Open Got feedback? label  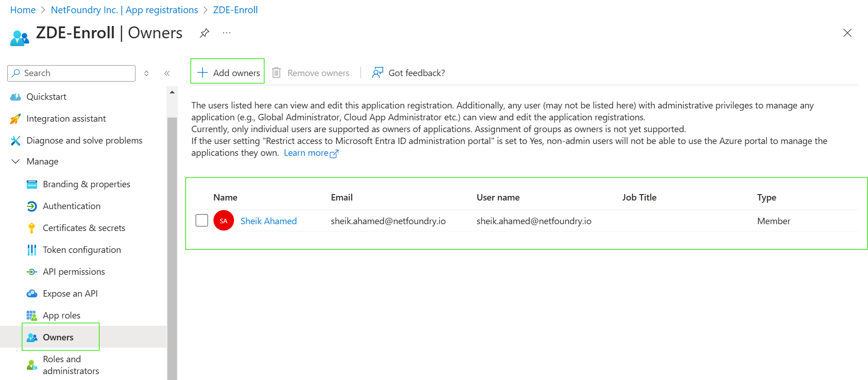click(x=416, y=73)
